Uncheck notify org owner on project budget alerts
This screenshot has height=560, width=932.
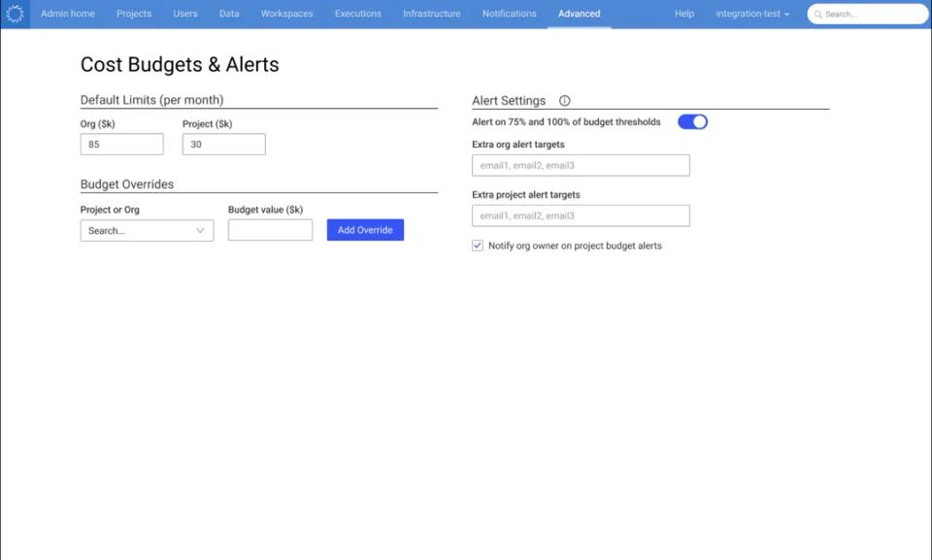point(477,246)
